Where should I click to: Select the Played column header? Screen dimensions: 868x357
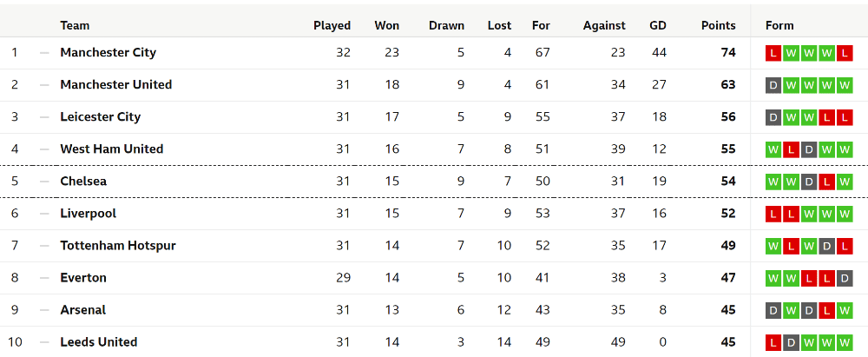click(x=332, y=25)
